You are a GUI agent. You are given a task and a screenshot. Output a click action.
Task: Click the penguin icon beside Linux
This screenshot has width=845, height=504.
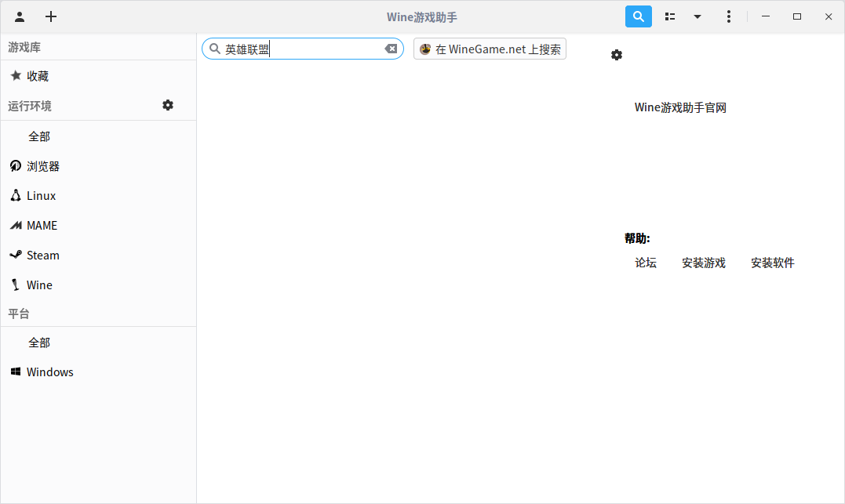point(16,195)
